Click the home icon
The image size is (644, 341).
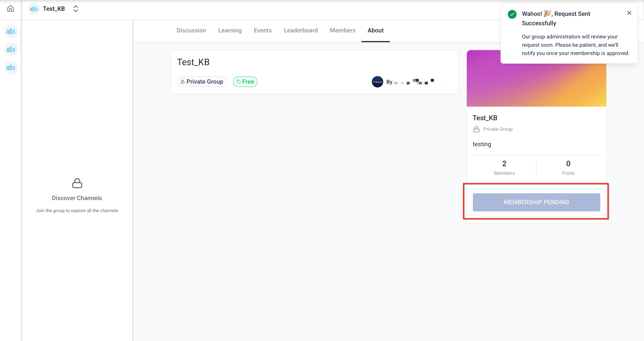10,9
